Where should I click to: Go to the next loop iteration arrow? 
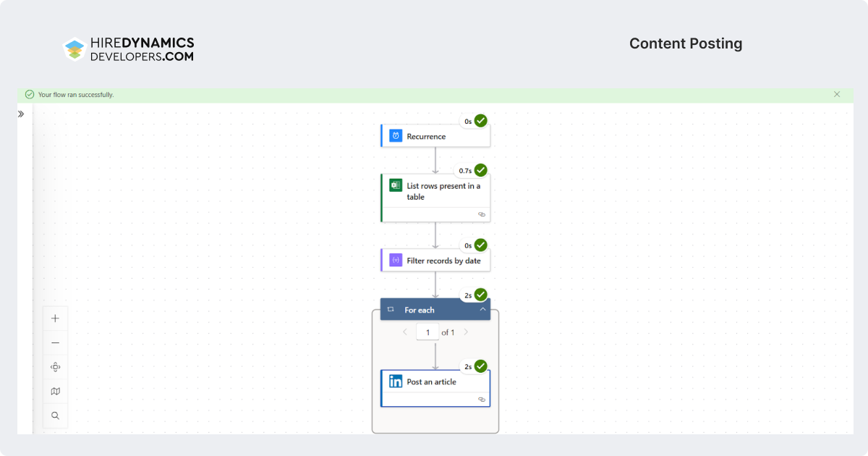[466, 332]
